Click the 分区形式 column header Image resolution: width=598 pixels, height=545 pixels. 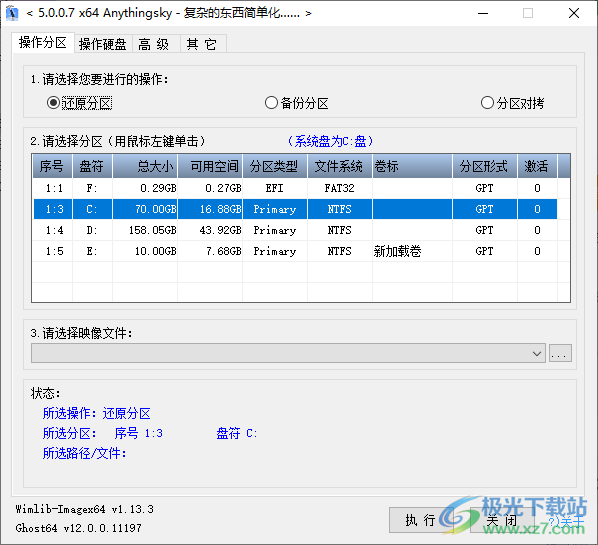[x=484, y=166]
